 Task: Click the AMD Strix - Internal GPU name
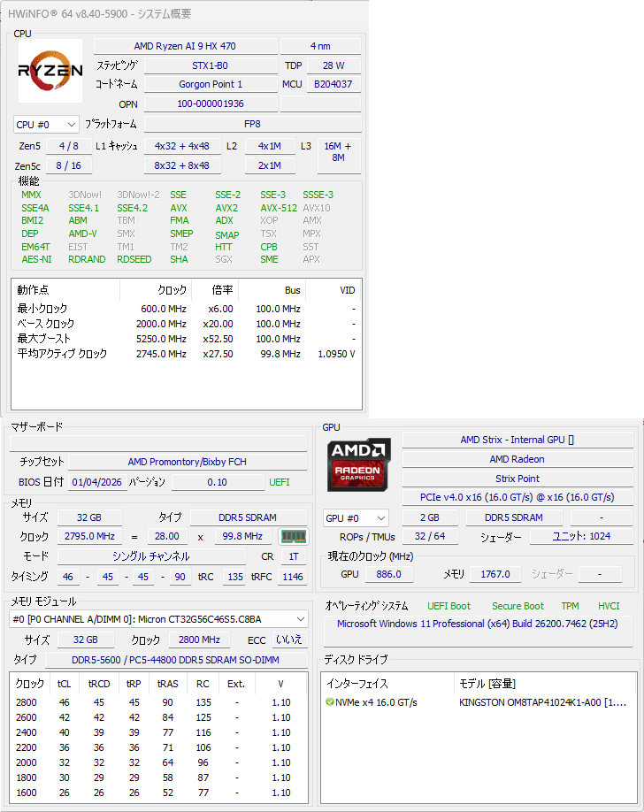(x=517, y=440)
